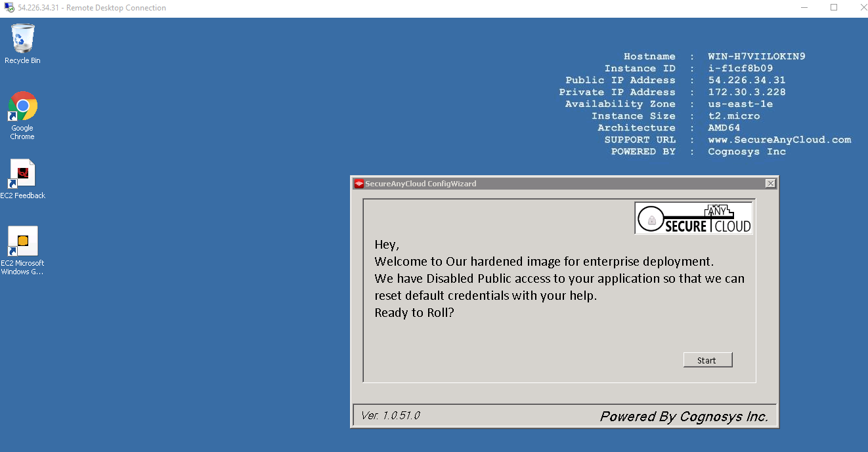868x452 pixels.
Task: Maximize the Remote Desktop Connection window
Action: pos(834,8)
